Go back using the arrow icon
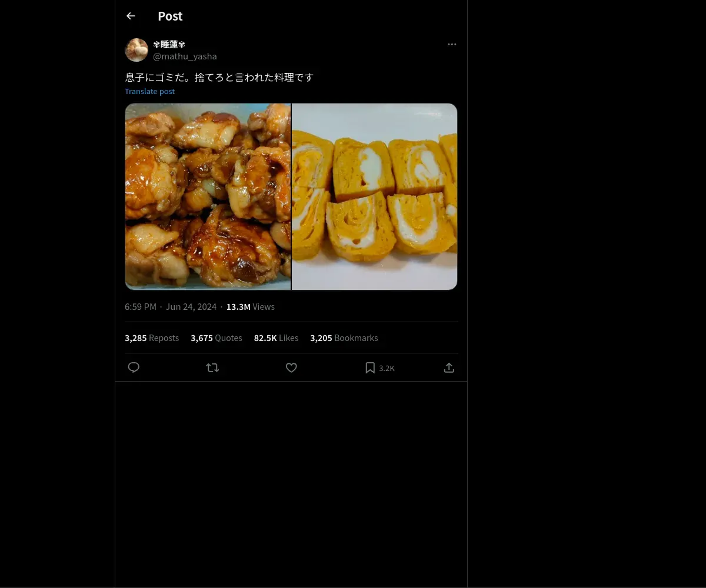706x588 pixels. pyautogui.click(x=131, y=16)
